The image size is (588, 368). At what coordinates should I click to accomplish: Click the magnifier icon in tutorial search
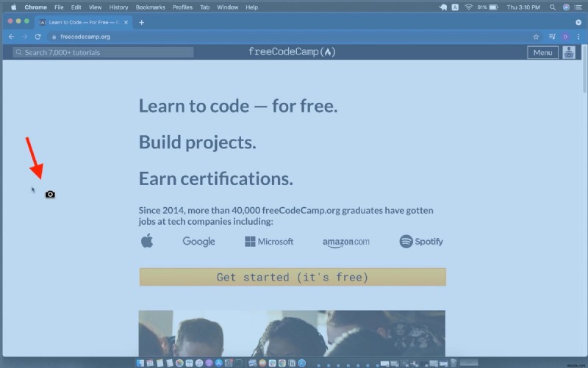19,52
